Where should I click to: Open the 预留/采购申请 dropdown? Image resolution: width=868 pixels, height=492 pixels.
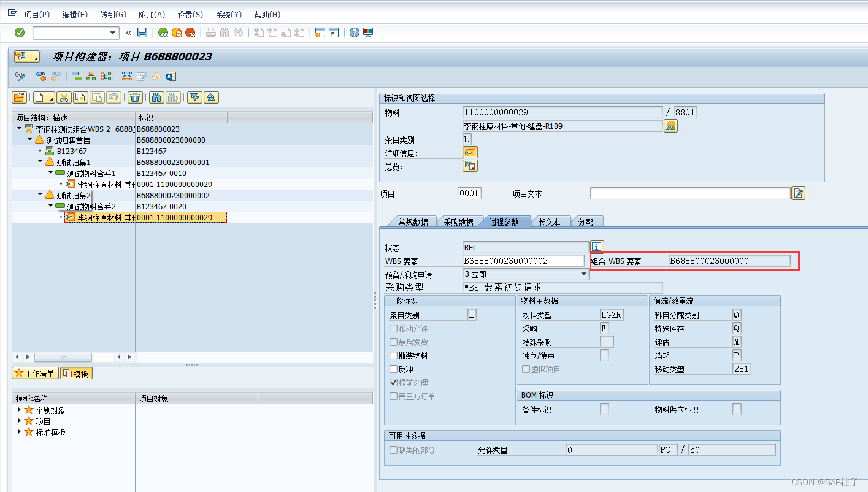click(x=583, y=274)
